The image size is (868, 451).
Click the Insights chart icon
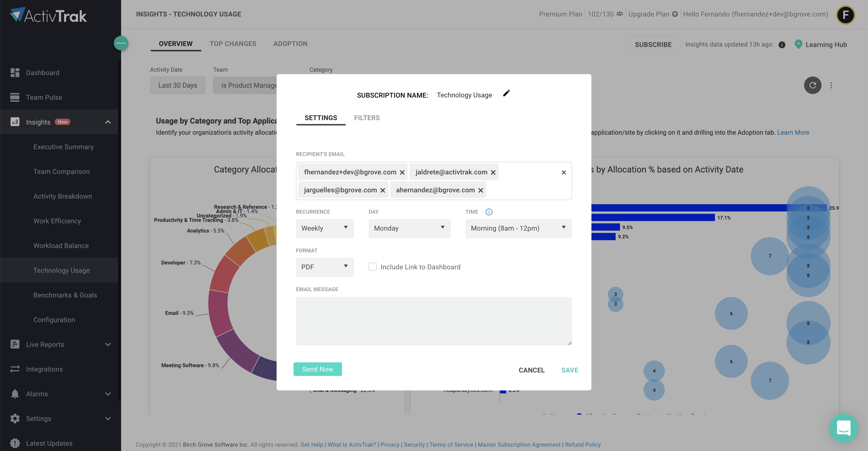(x=15, y=122)
